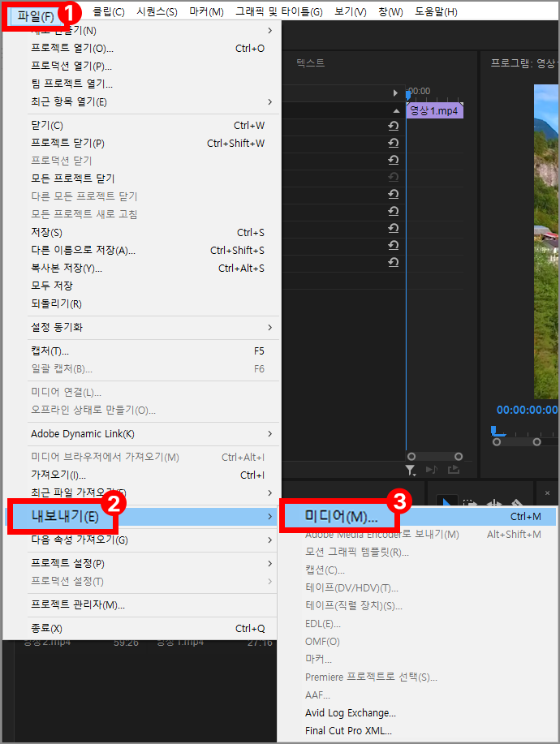Open the 시퀀스(S) menu

coord(157,11)
